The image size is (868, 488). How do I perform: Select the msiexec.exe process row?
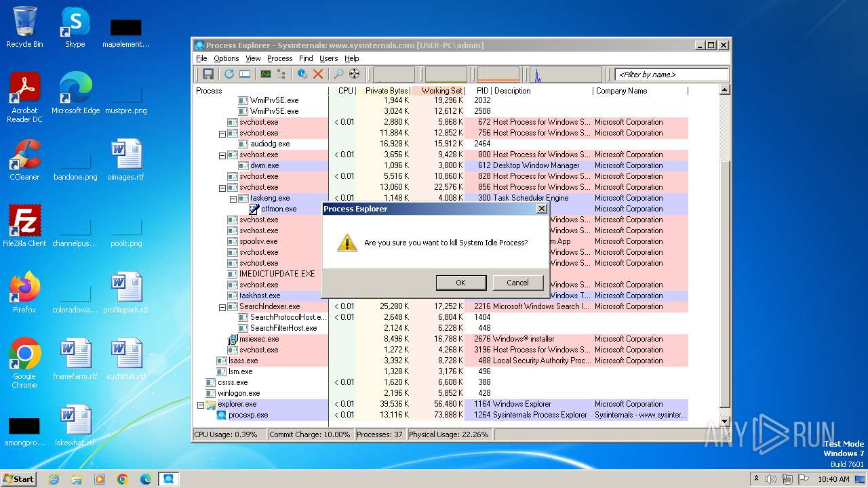[441, 339]
